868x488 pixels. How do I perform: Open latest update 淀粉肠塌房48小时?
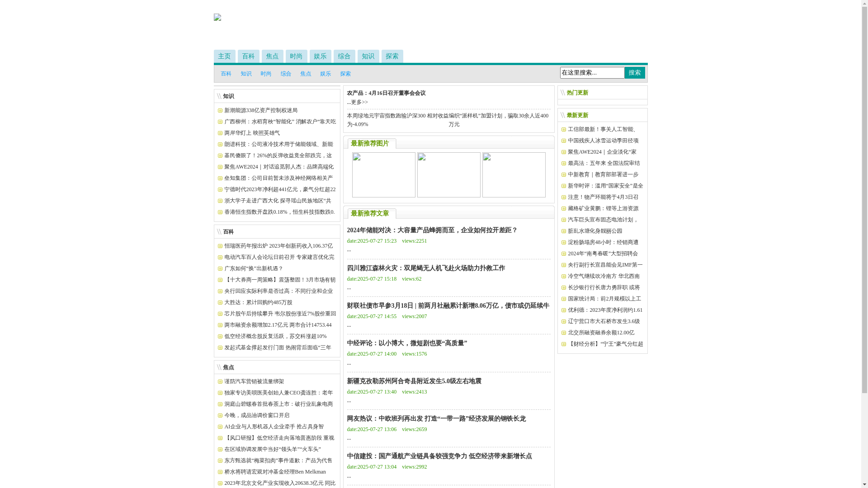(603, 242)
